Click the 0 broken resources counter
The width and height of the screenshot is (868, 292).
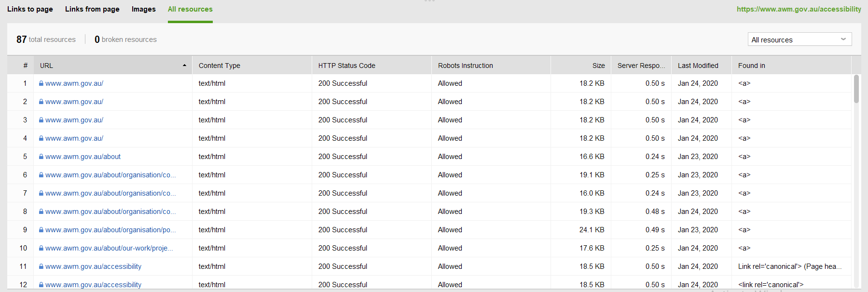click(x=125, y=40)
